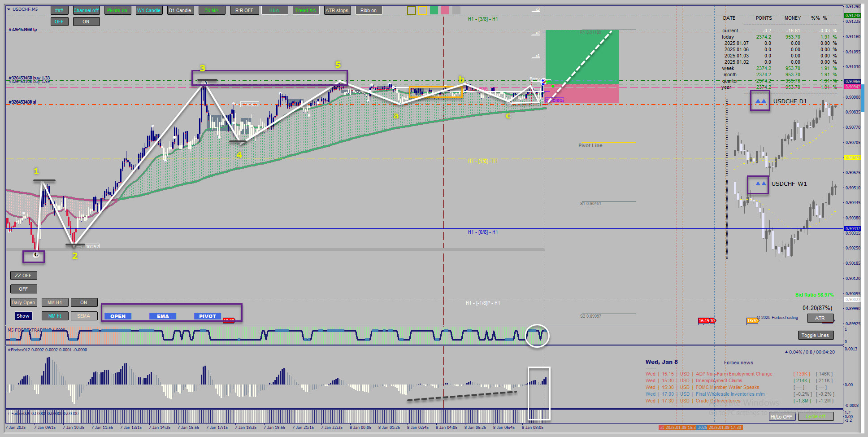Click the Forbex news heading
This screenshot has height=437, width=868.
click(738, 363)
